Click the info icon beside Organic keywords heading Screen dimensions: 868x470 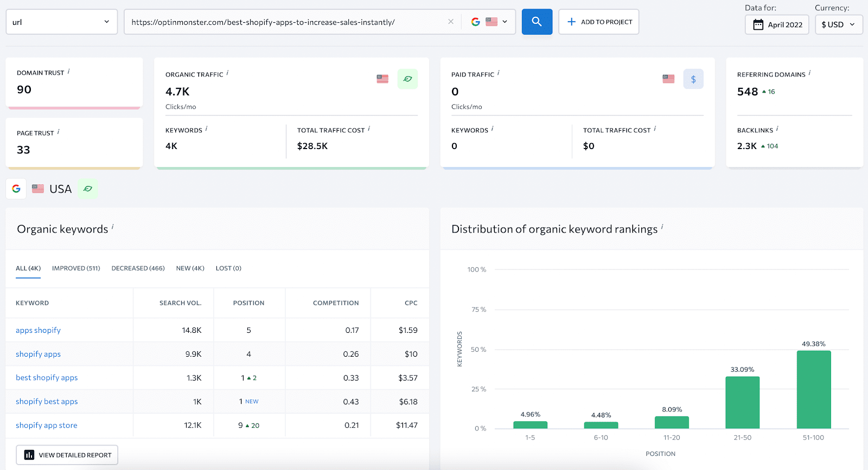coord(112,227)
